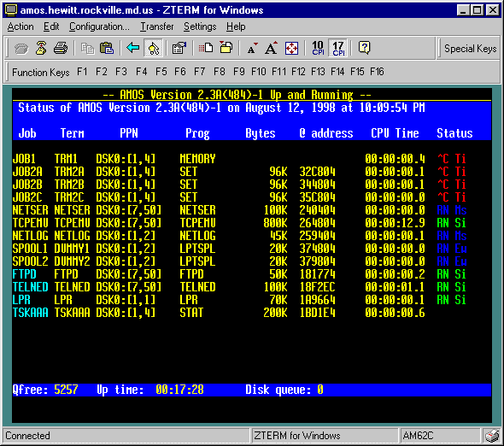
Task: Send the F13 function key
Action: point(318,72)
